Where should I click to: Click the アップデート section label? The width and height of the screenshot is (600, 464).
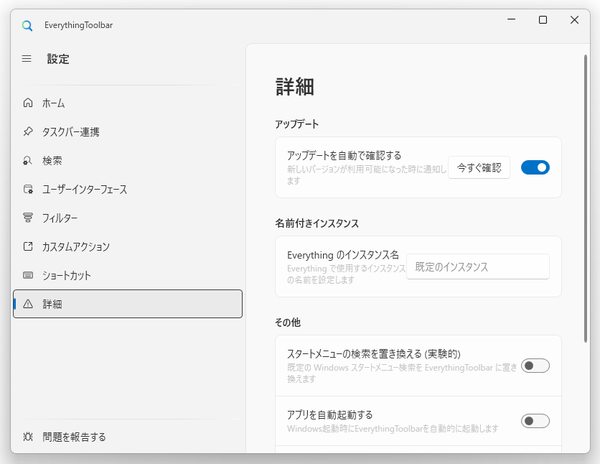pos(297,124)
